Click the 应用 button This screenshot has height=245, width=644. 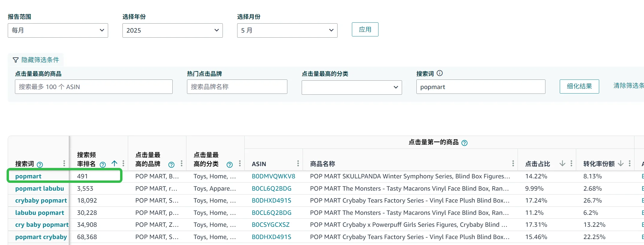[365, 30]
